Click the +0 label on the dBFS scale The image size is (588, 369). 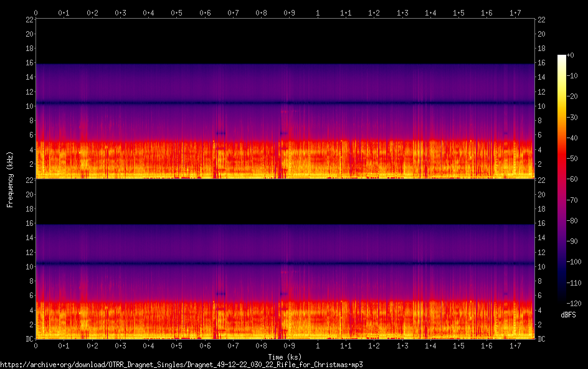571,55
